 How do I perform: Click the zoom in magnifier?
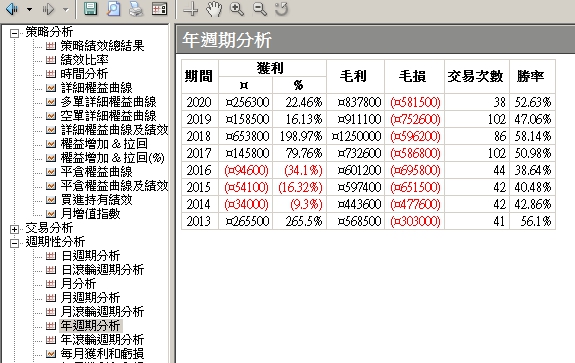pos(237,9)
